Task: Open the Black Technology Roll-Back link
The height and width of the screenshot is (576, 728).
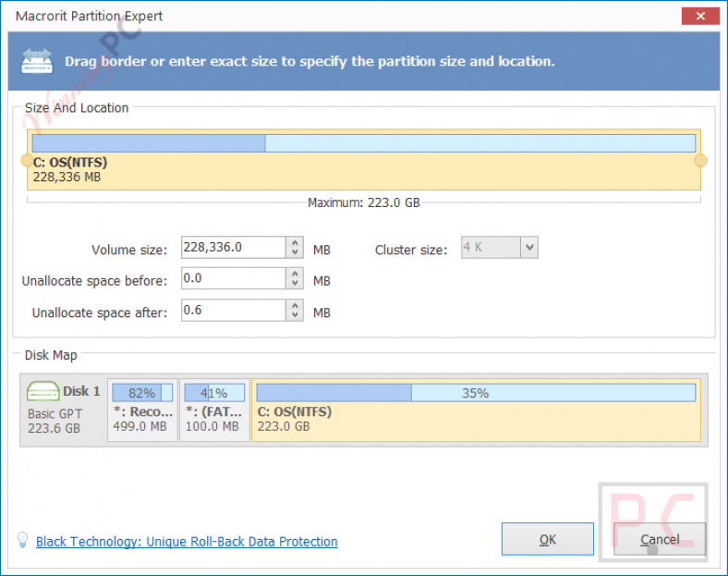Action: click(187, 542)
